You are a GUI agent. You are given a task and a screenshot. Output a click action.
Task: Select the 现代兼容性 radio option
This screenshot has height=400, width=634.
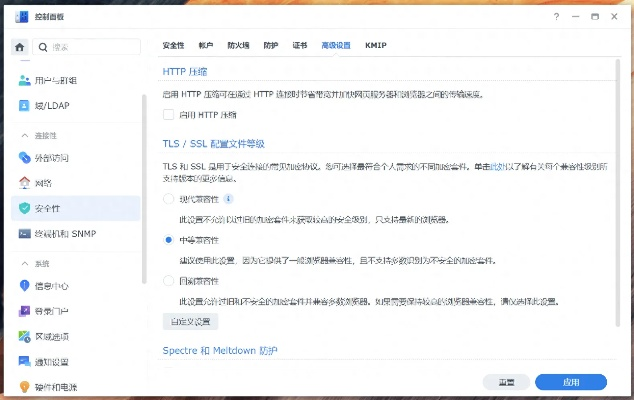tap(169, 199)
